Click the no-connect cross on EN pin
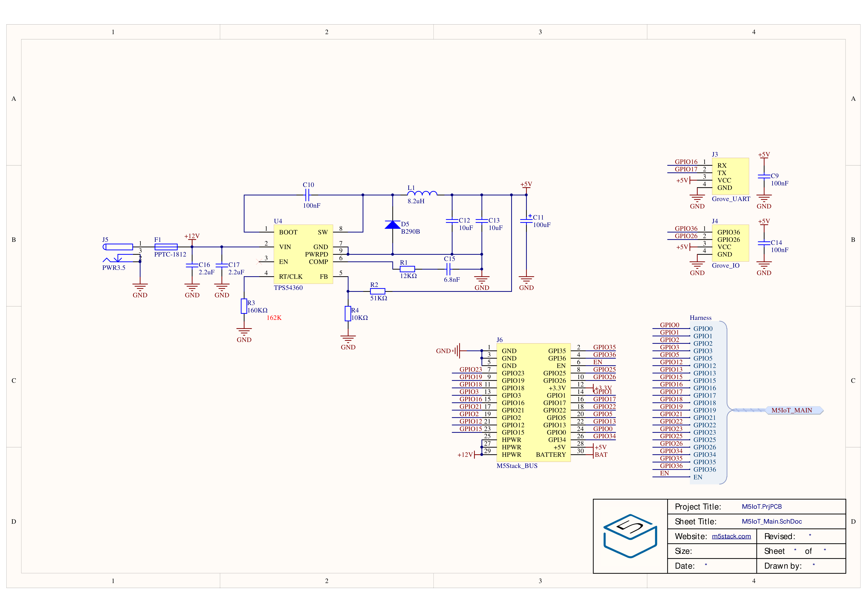868x613 pixels. click(259, 262)
